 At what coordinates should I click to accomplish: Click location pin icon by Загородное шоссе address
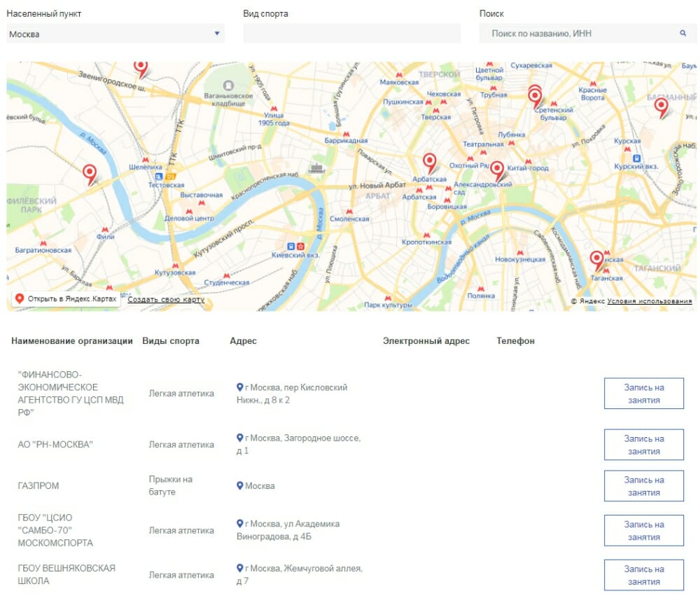(239, 438)
